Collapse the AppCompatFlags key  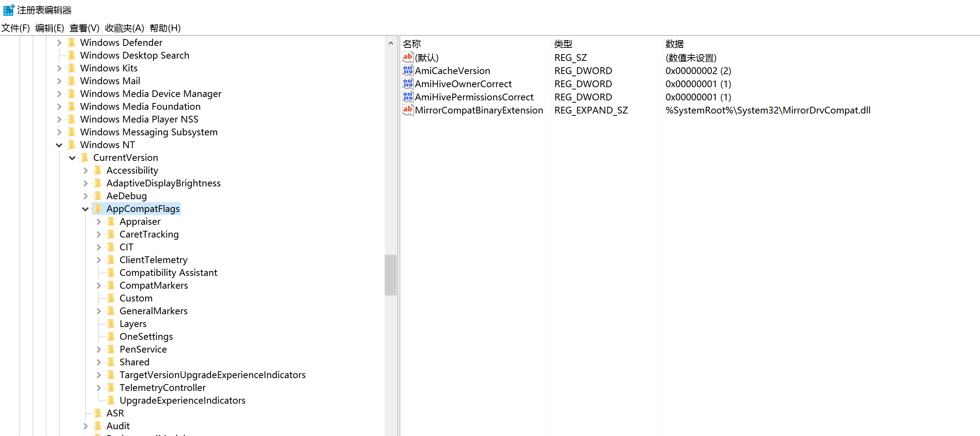click(85, 209)
